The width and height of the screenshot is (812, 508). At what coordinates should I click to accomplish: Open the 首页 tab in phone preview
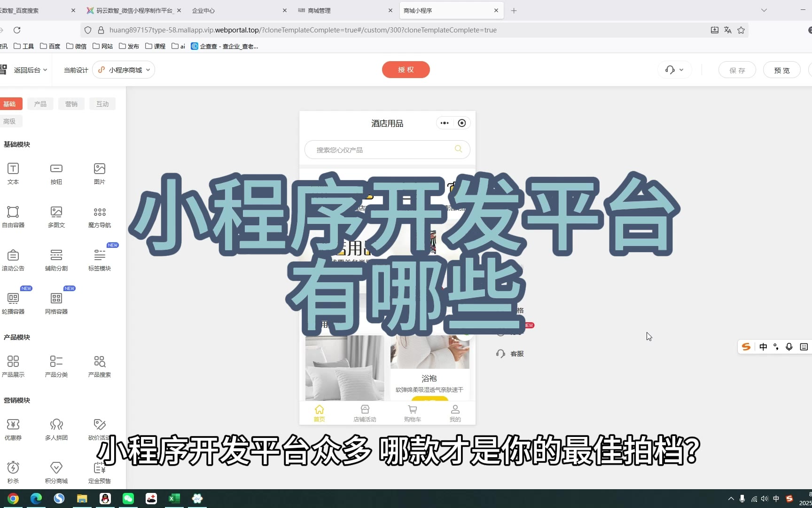(x=320, y=413)
